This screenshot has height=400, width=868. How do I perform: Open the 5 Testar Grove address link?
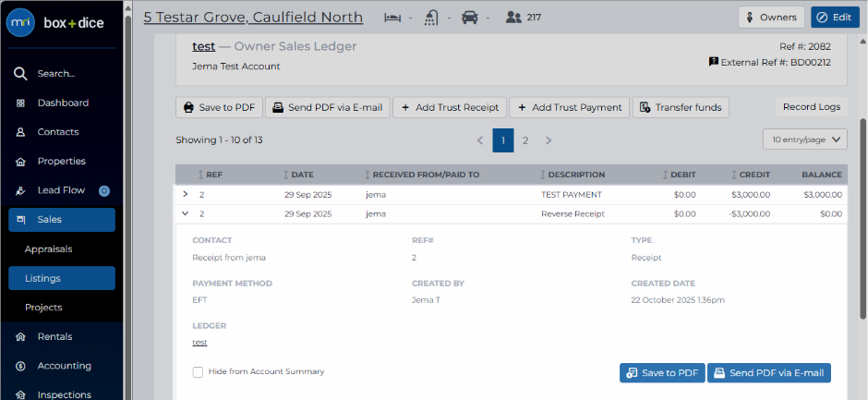pos(253,18)
